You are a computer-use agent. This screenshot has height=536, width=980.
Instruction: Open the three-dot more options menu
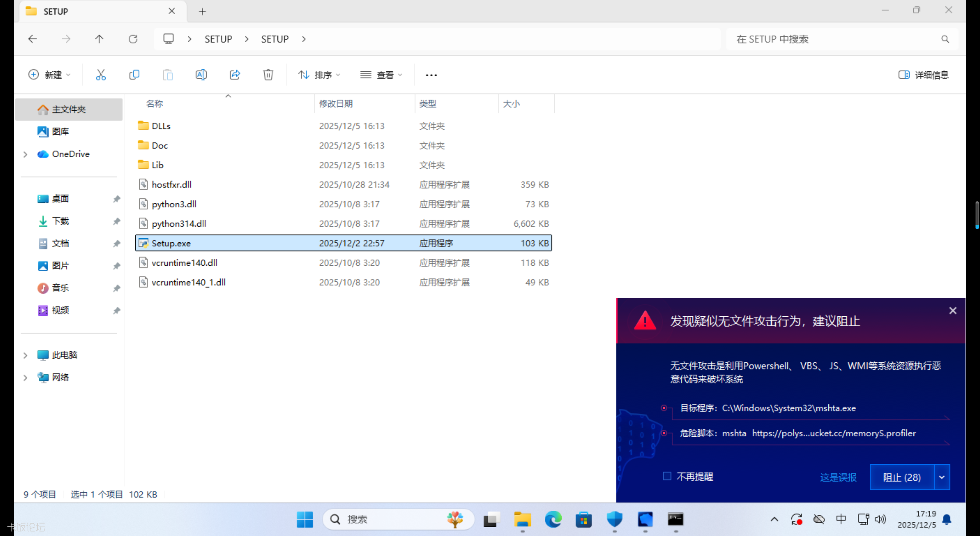point(431,75)
